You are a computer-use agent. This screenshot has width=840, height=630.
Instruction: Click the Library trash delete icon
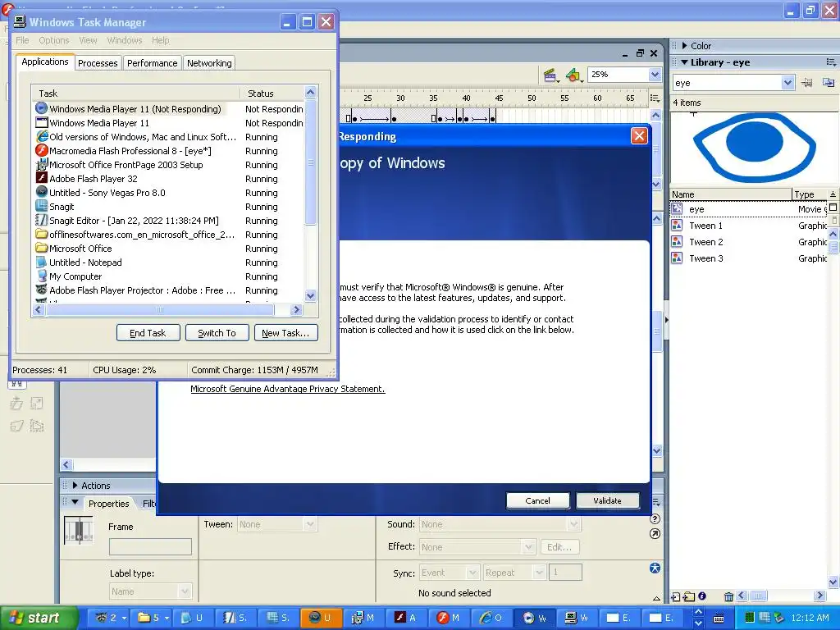pos(728,596)
